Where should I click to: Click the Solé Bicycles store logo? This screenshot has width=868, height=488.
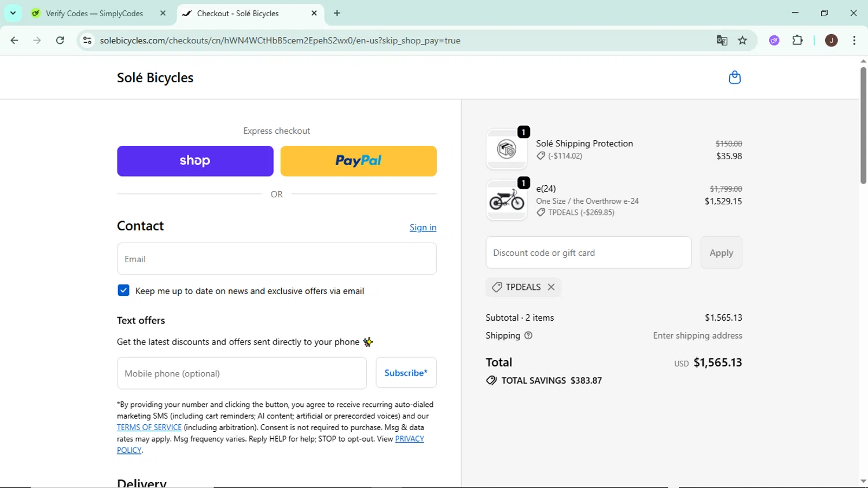[x=155, y=78]
